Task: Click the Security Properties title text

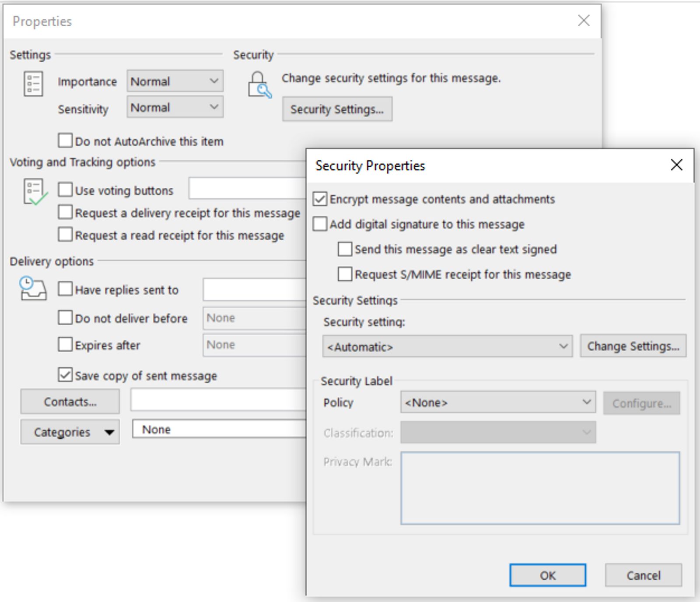Action: coord(370,165)
